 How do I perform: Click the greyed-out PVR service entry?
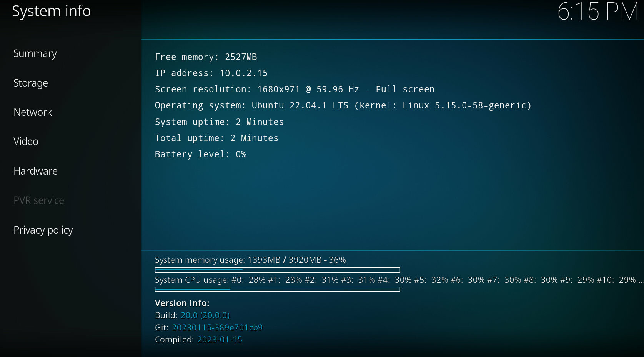point(39,200)
